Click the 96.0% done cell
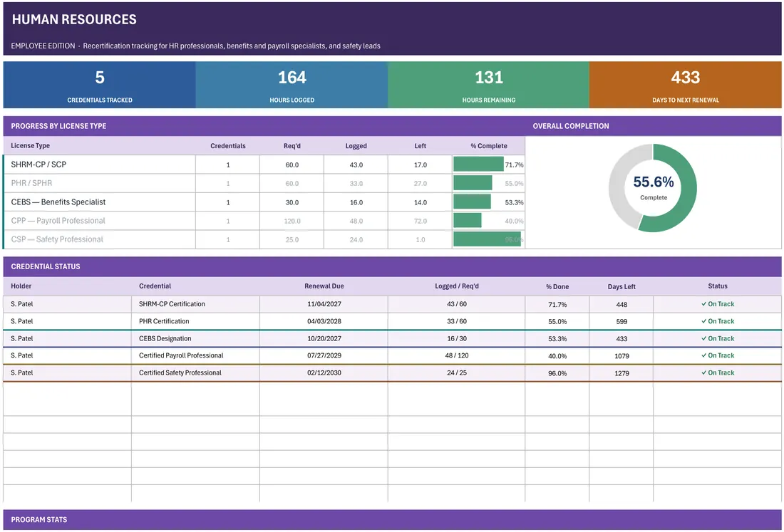The height and width of the screenshot is (532, 784). pos(557,373)
